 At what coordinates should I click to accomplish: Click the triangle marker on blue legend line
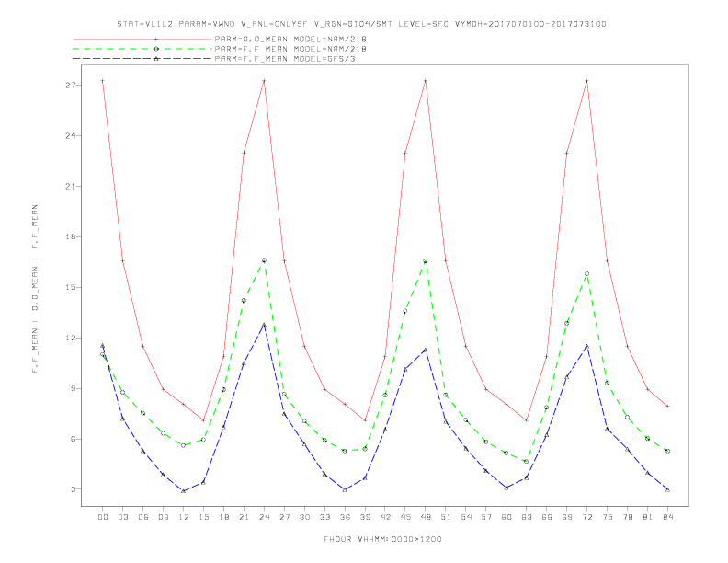point(156,59)
